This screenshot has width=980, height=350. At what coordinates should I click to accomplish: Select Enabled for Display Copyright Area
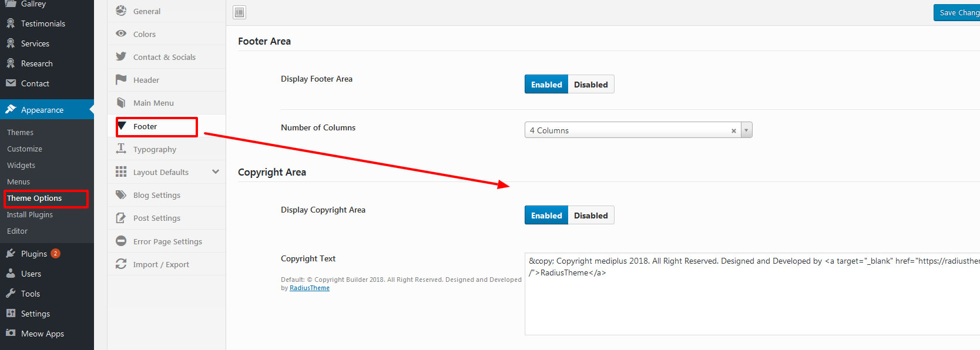coord(546,215)
